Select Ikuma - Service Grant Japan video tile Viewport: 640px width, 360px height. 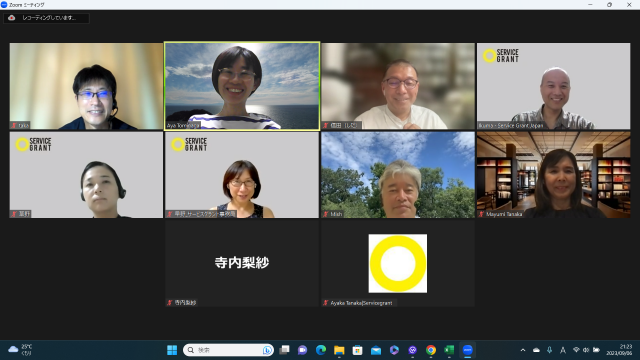[x=553, y=86]
